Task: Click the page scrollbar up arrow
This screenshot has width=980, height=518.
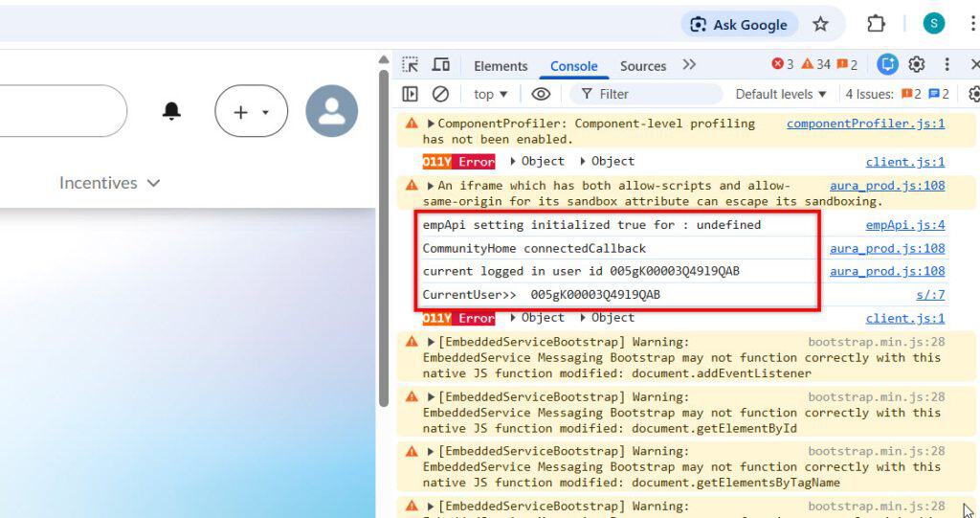Action: point(384,59)
